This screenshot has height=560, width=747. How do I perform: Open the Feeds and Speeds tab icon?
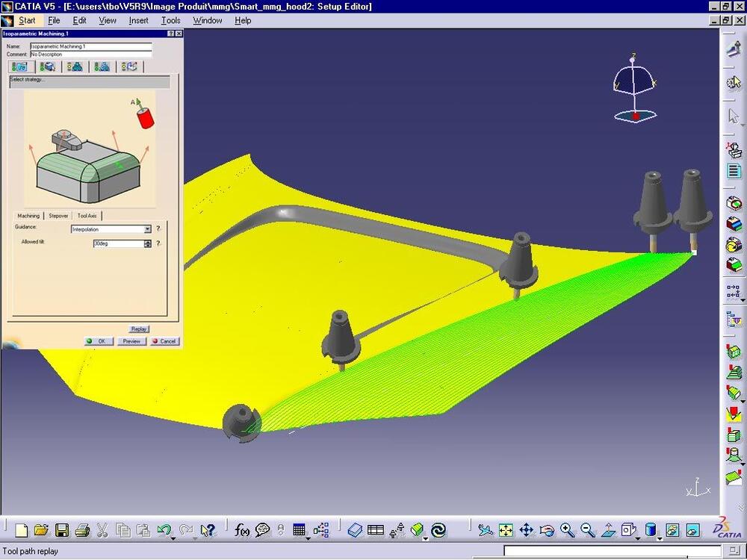[102, 66]
